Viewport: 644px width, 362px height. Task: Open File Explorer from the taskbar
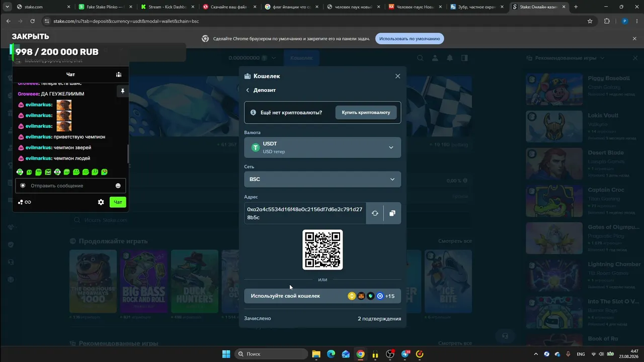tap(316, 354)
